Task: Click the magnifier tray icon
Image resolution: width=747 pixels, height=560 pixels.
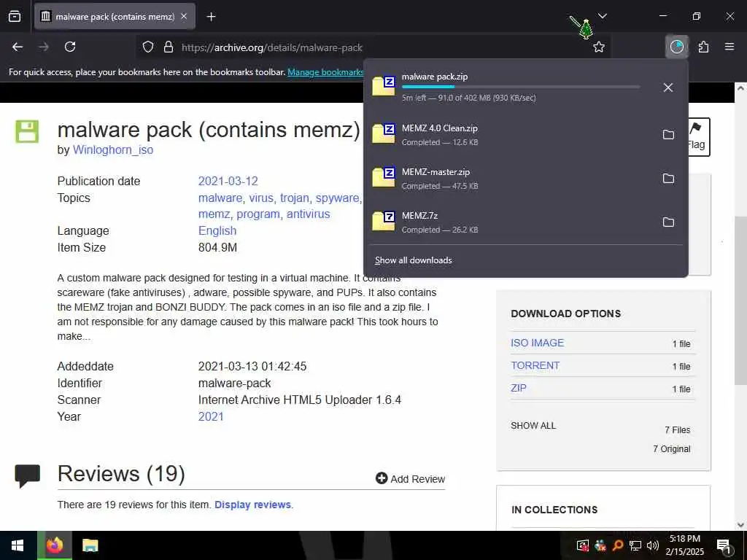Action: pos(618,545)
